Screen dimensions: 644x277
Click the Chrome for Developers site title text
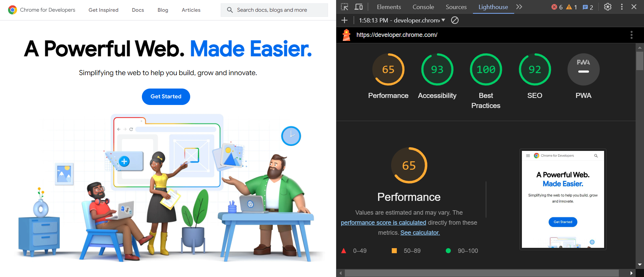(x=48, y=10)
